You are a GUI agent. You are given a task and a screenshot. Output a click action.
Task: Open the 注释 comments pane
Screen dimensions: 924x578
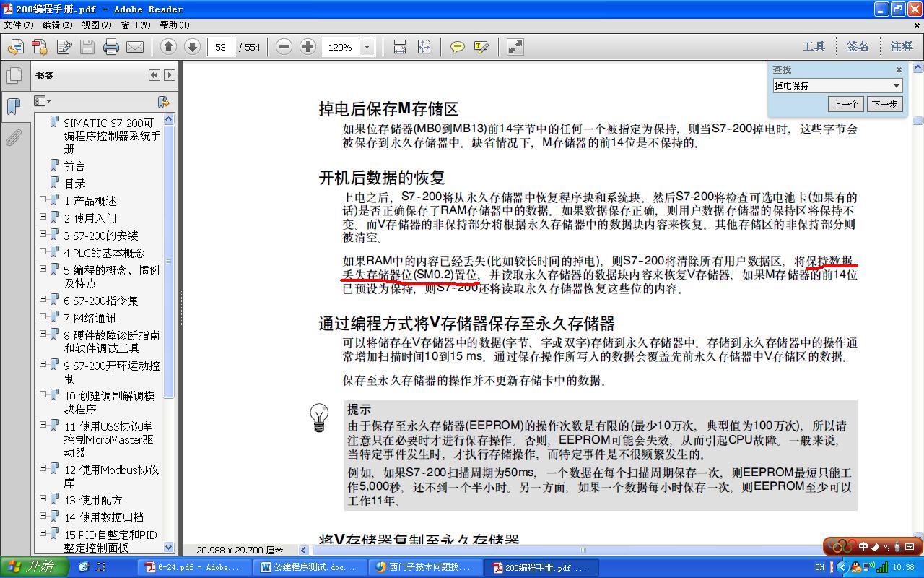point(901,46)
